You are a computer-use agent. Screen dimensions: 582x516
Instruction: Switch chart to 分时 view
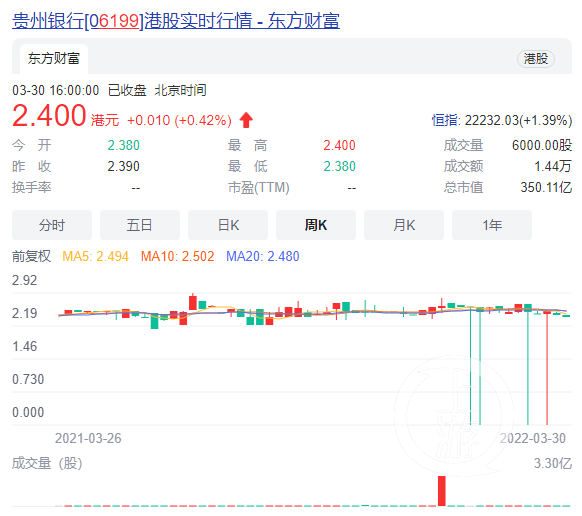coord(52,225)
